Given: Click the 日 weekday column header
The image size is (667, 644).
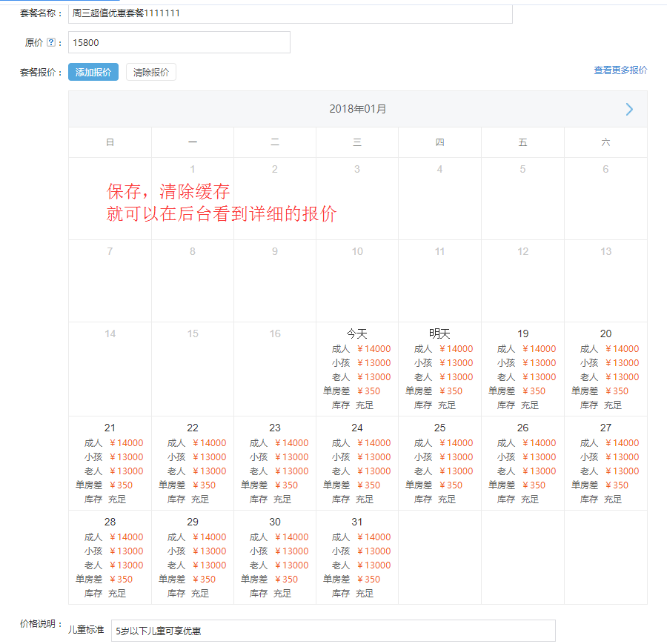Looking at the screenshot, I should 109,142.
